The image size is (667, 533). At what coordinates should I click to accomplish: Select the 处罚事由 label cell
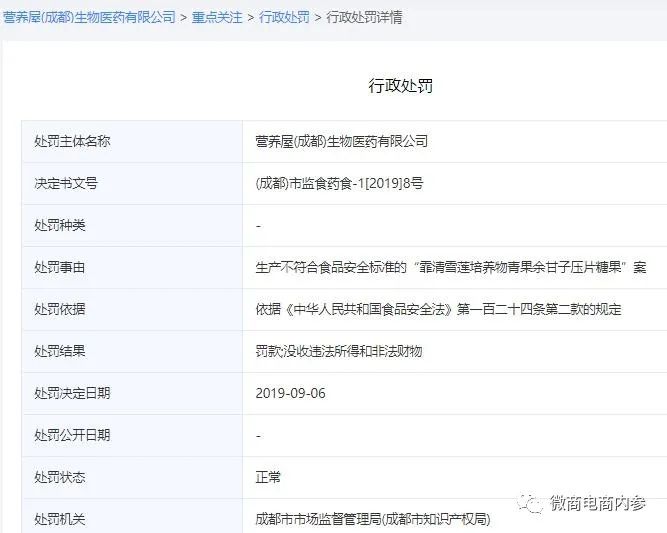pos(132,267)
